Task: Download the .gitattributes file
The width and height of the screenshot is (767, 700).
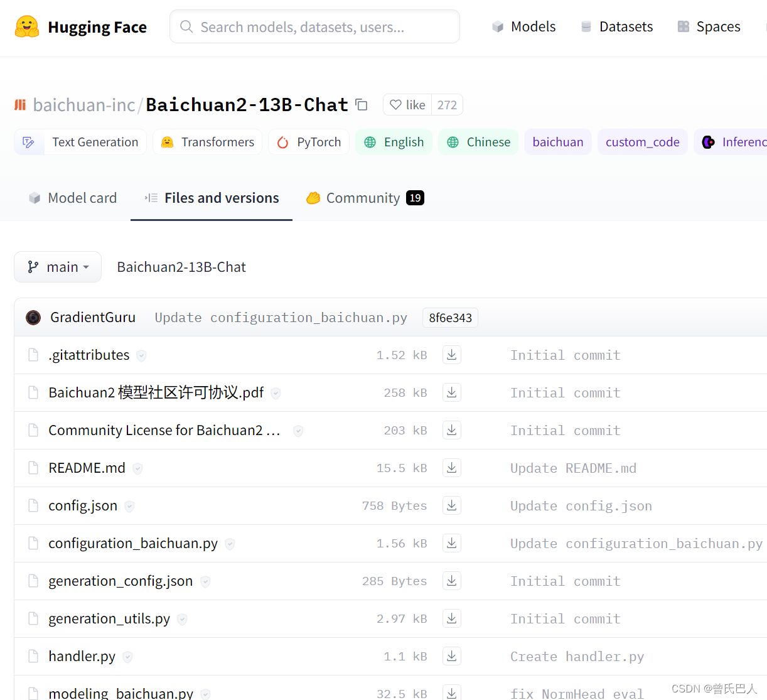Action: click(x=452, y=355)
